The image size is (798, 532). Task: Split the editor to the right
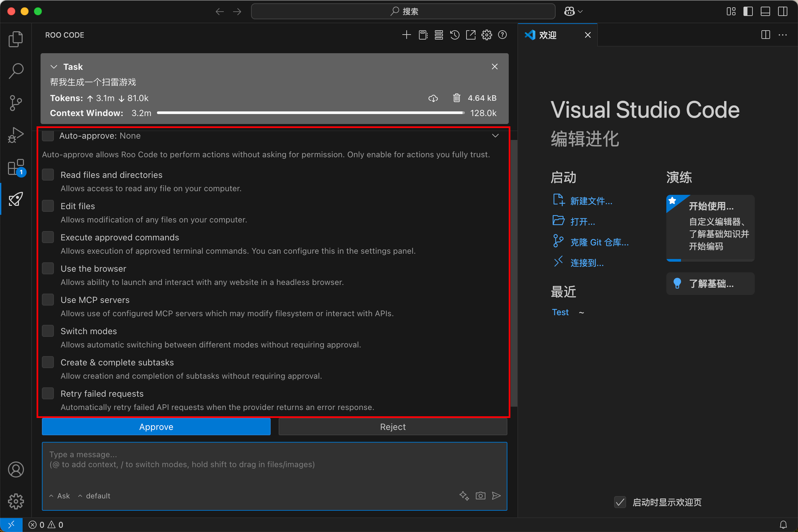coord(766,35)
